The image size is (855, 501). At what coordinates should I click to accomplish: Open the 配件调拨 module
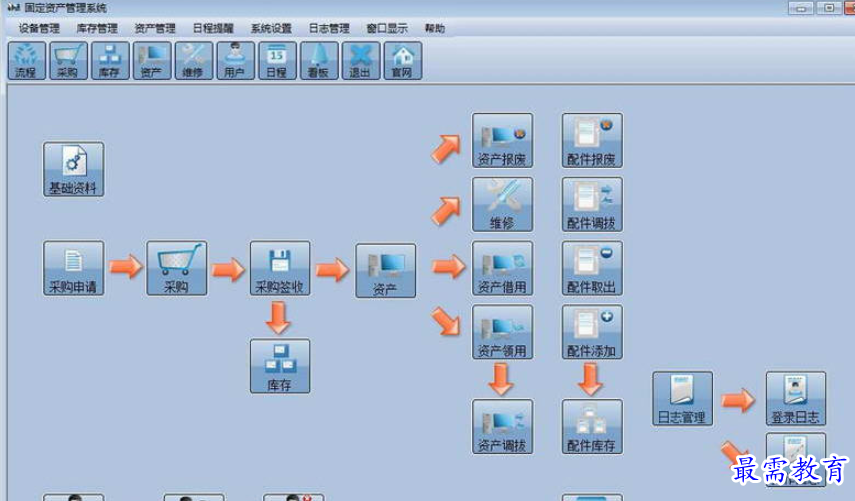click(x=592, y=204)
